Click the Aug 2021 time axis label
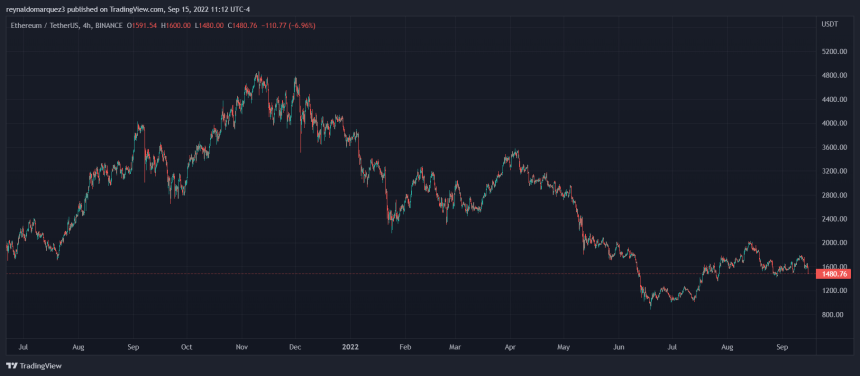Image resolution: width=860 pixels, height=376 pixels. pos(79,347)
